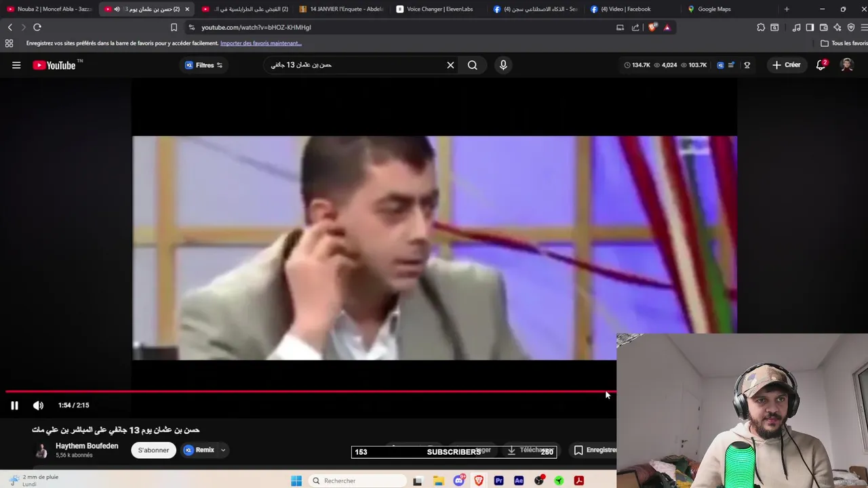Open the account avatar menu
Viewport: 868px width, 488px height.
[x=846, y=65]
